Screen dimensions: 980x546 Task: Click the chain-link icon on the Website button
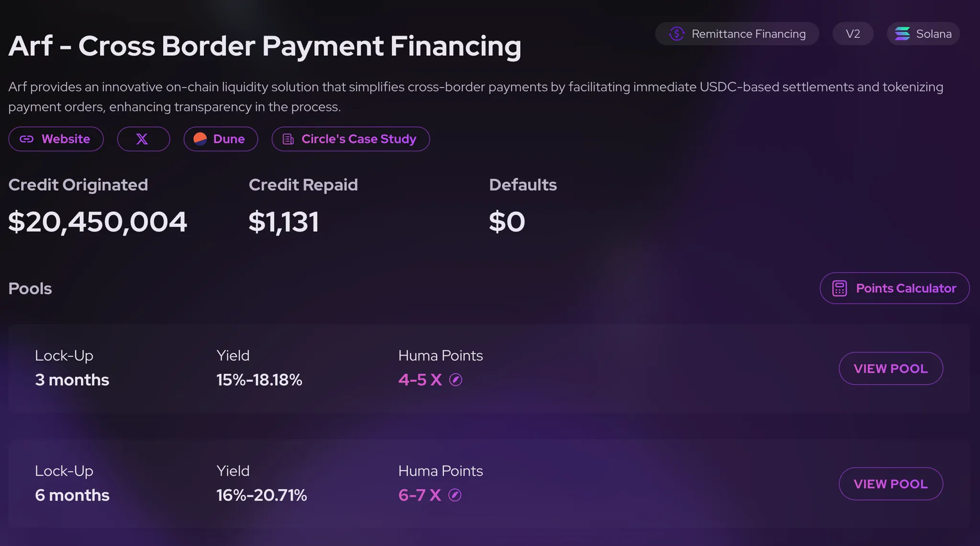[27, 139]
